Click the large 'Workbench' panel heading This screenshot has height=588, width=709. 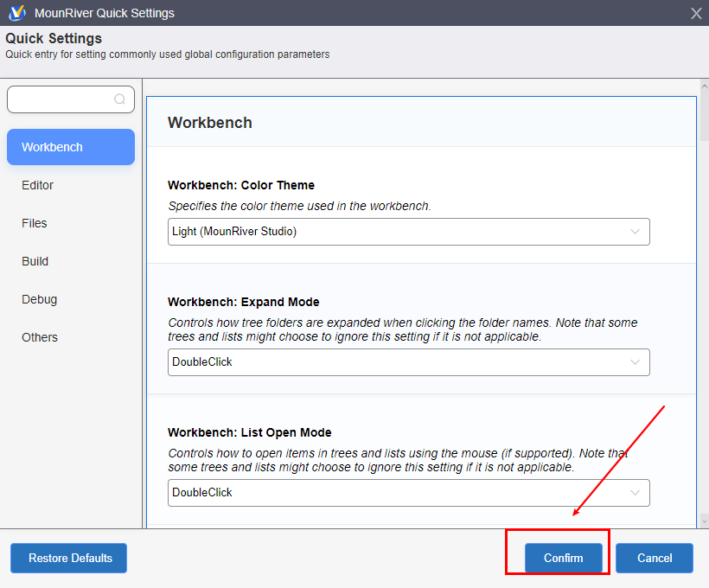[x=210, y=123]
